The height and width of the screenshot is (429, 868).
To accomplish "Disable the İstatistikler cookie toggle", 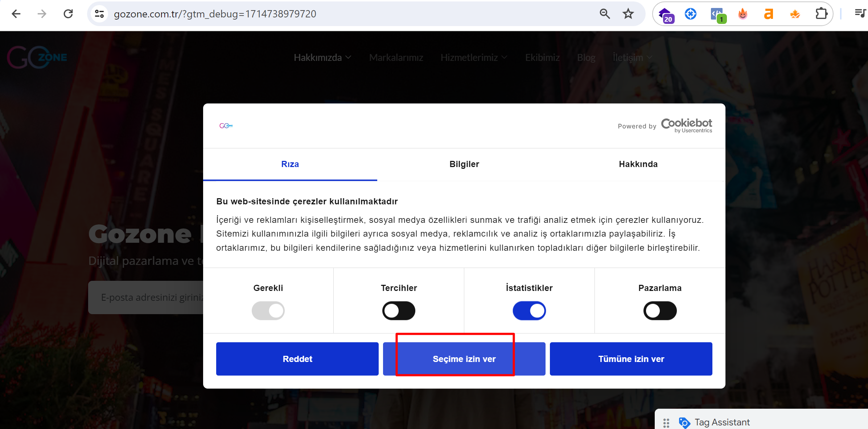I will click(x=529, y=311).
